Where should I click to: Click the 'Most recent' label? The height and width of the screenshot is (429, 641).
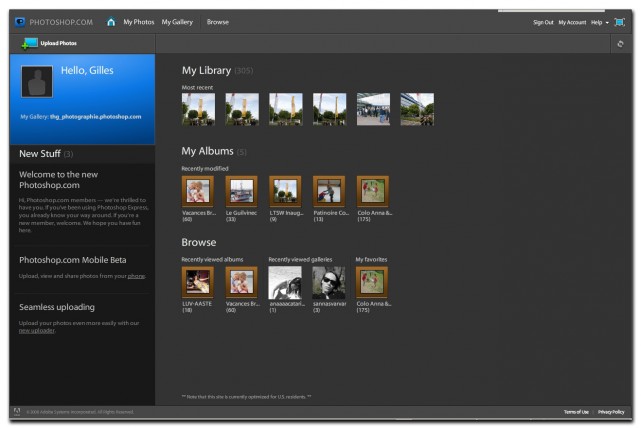197,88
